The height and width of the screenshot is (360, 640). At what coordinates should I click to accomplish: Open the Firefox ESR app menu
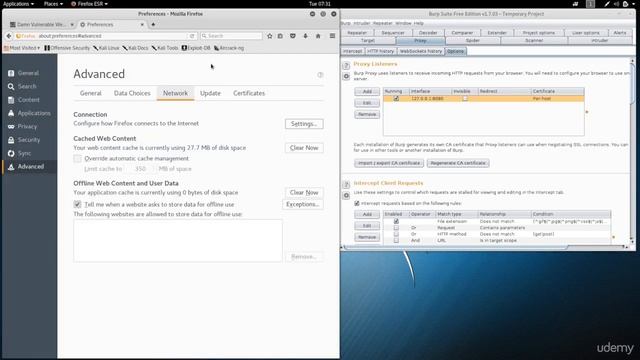(89, 4)
